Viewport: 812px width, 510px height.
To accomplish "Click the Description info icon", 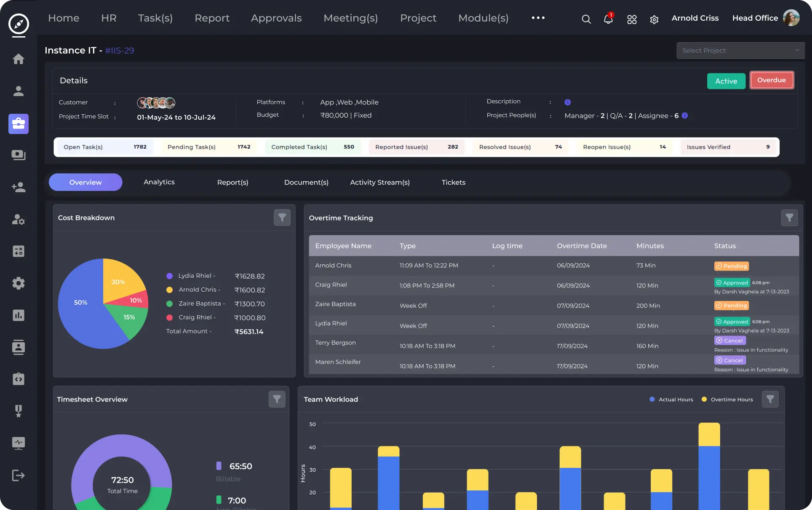I will (x=567, y=102).
